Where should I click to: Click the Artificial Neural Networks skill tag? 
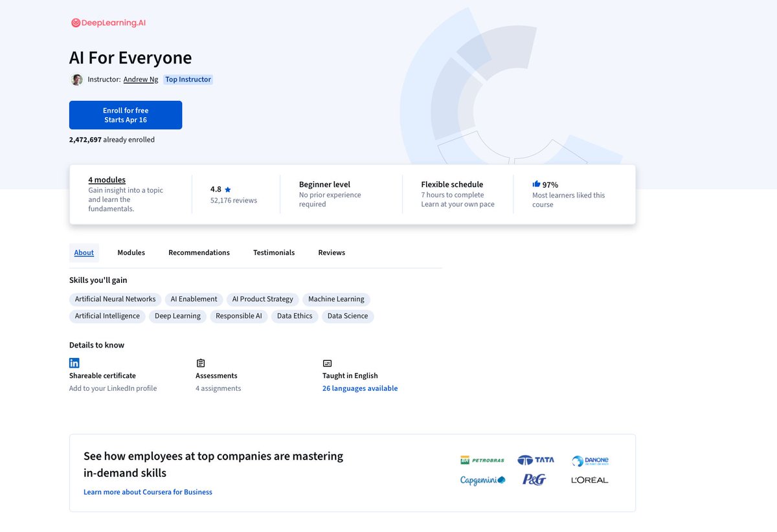coord(115,299)
